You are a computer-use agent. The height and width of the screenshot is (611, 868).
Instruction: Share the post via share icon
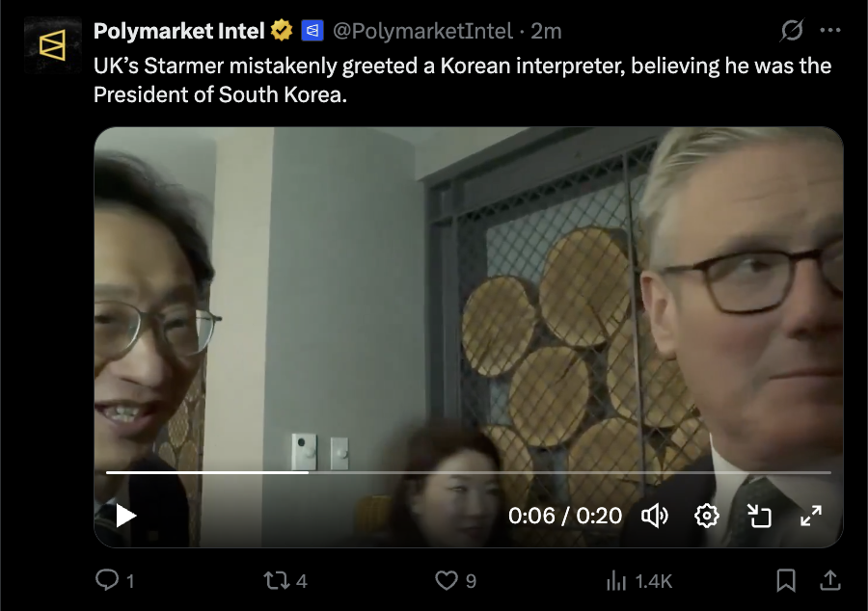tap(830, 580)
